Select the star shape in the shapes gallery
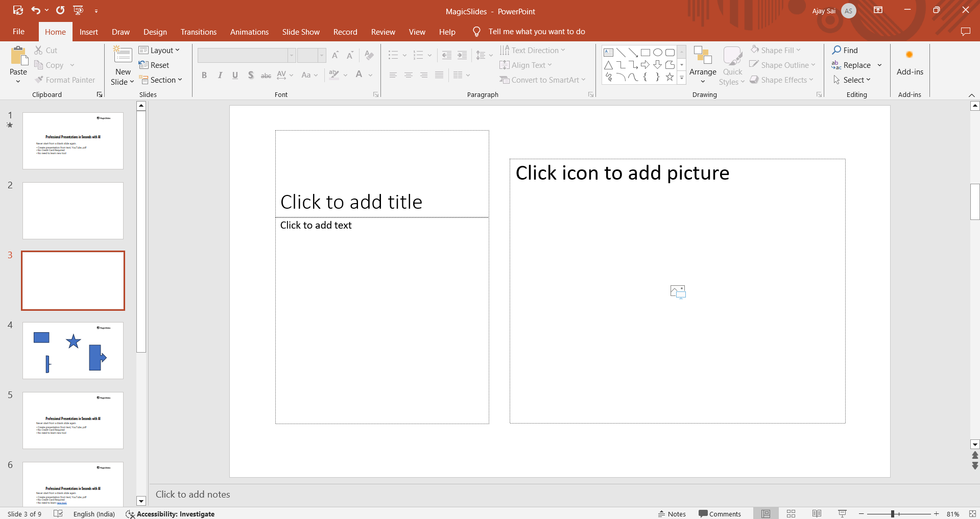 point(670,77)
